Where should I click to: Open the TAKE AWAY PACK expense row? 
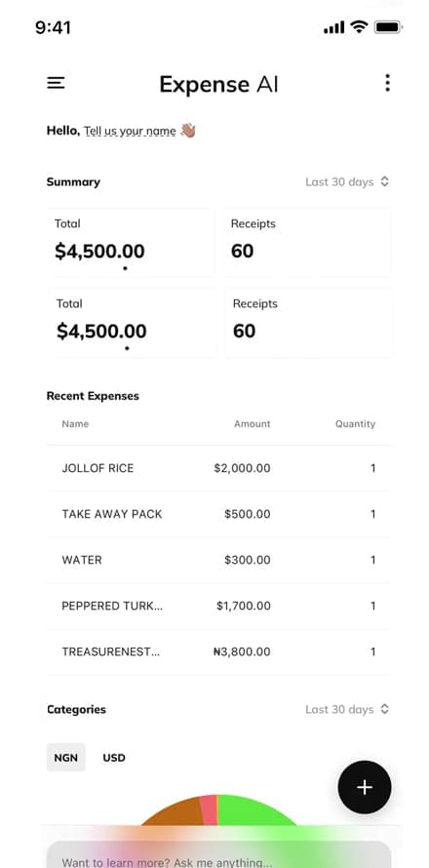(218, 514)
